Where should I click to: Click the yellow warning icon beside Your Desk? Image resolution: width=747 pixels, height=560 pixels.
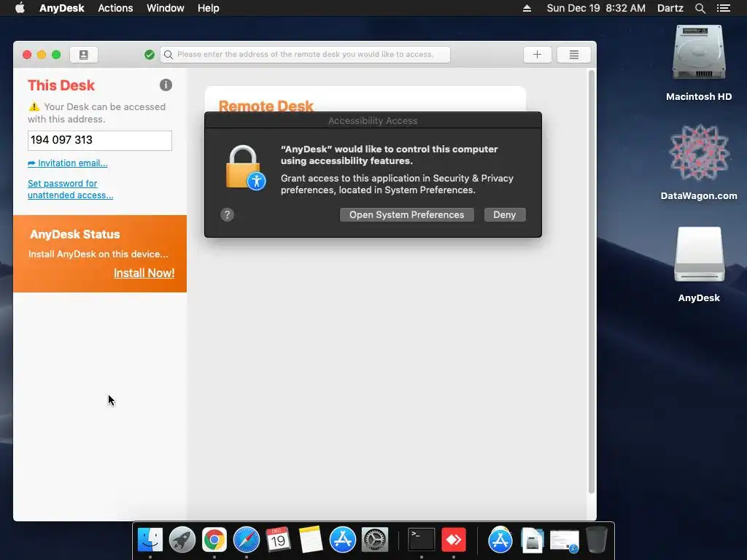coord(34,106)
